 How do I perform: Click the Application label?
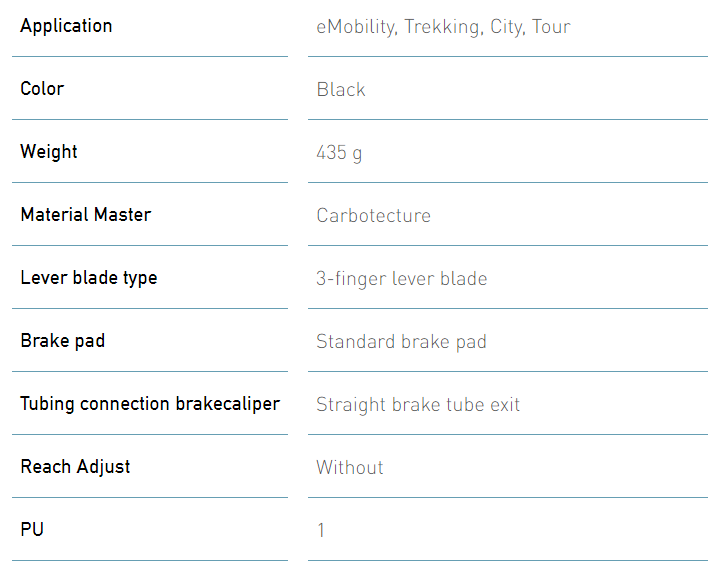click(x=66, y=26)
